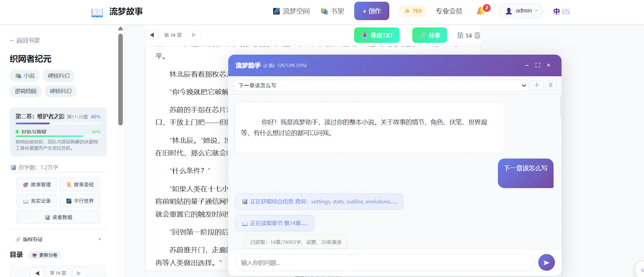Click the 12K/128K (10%) context indicator

[x=292, y=65]
